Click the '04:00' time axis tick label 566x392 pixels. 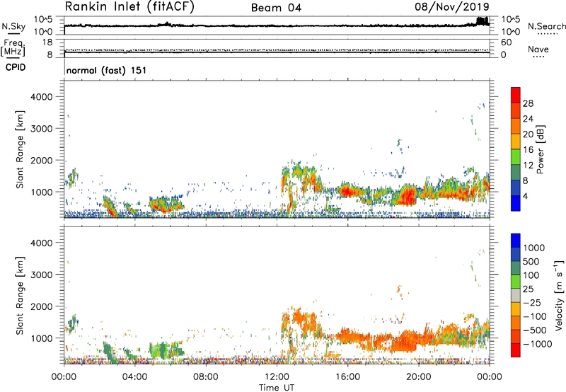point(134,377)
